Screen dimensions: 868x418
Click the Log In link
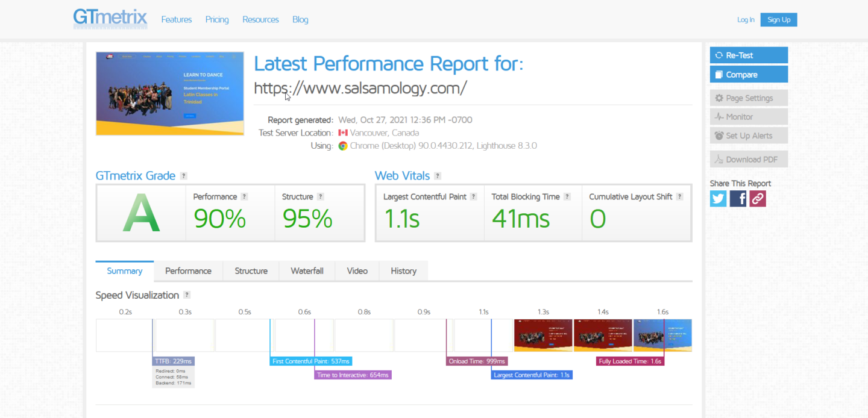(746, 20)
